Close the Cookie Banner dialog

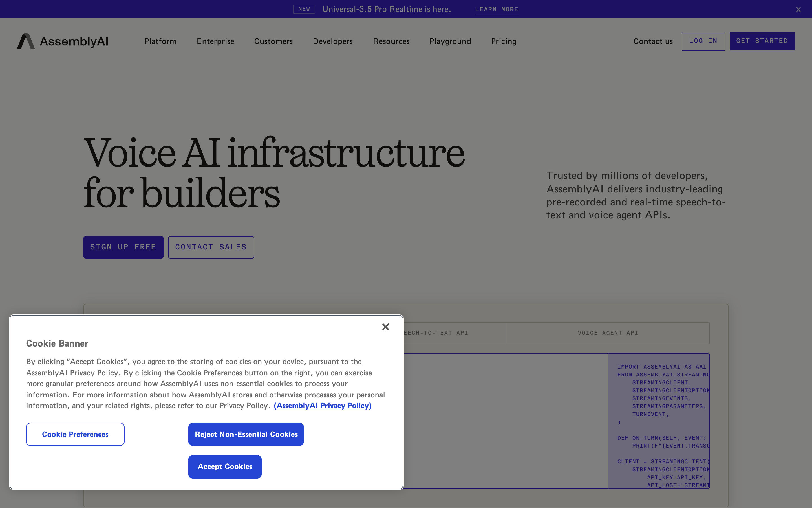[x=385, y=327]
